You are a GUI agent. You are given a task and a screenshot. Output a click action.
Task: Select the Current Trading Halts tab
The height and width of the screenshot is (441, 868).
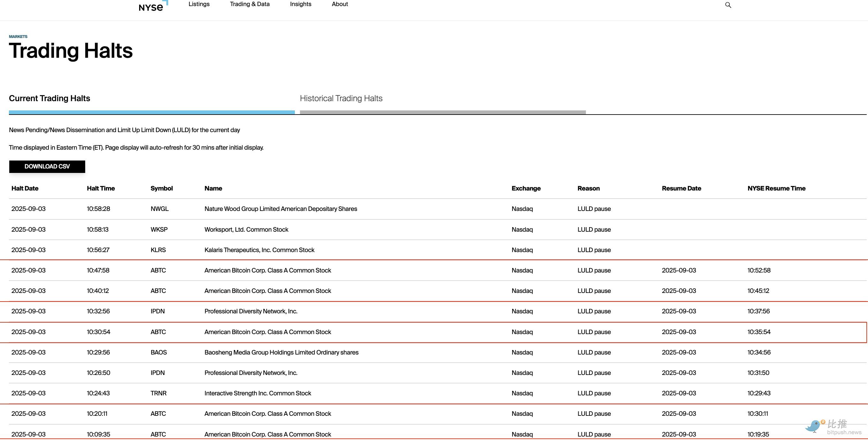pos(49,98)
